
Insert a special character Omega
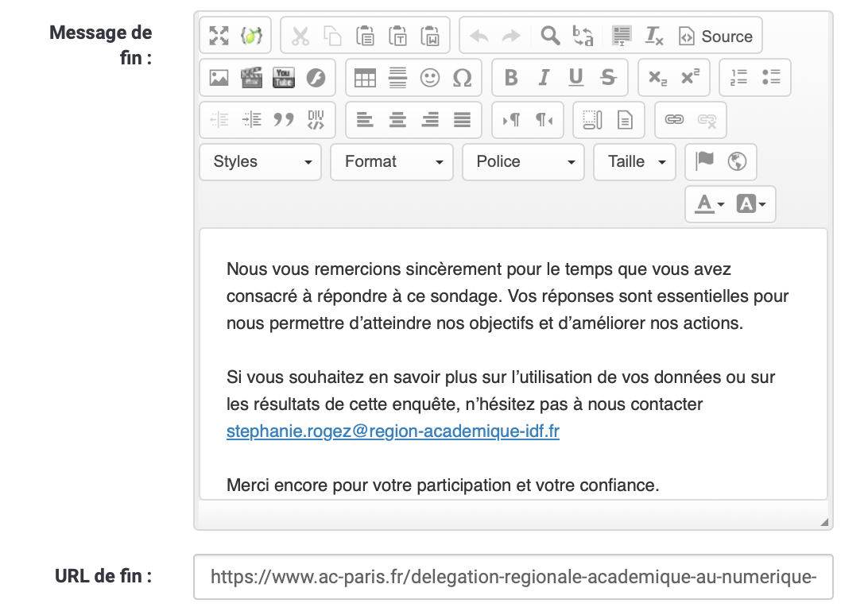(463, 78)
